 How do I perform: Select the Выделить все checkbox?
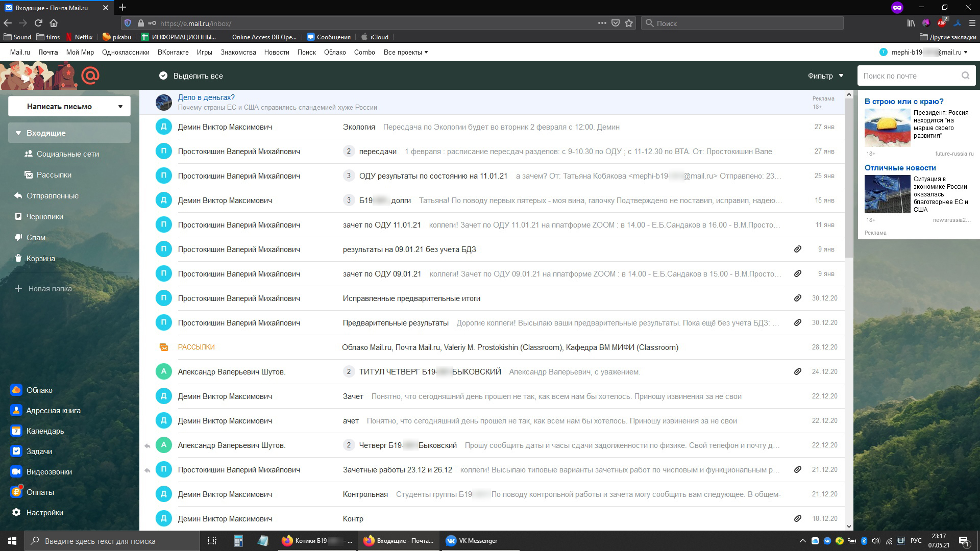point(164,76)
